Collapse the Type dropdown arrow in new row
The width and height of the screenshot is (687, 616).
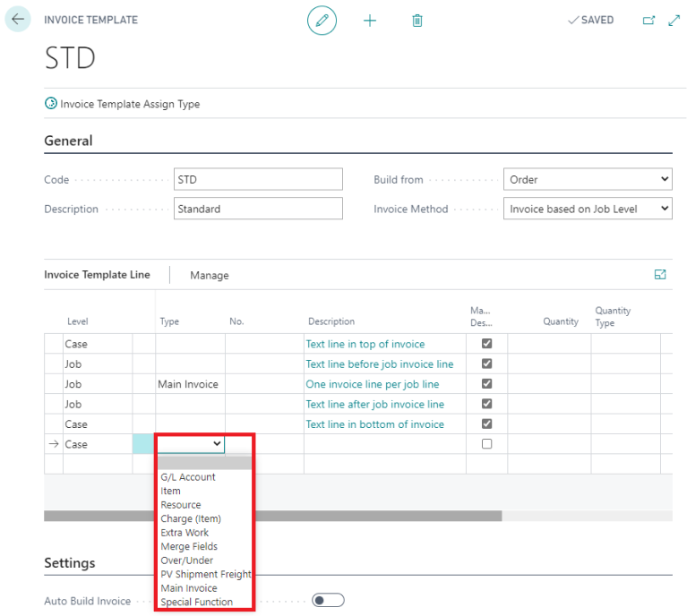217,443
